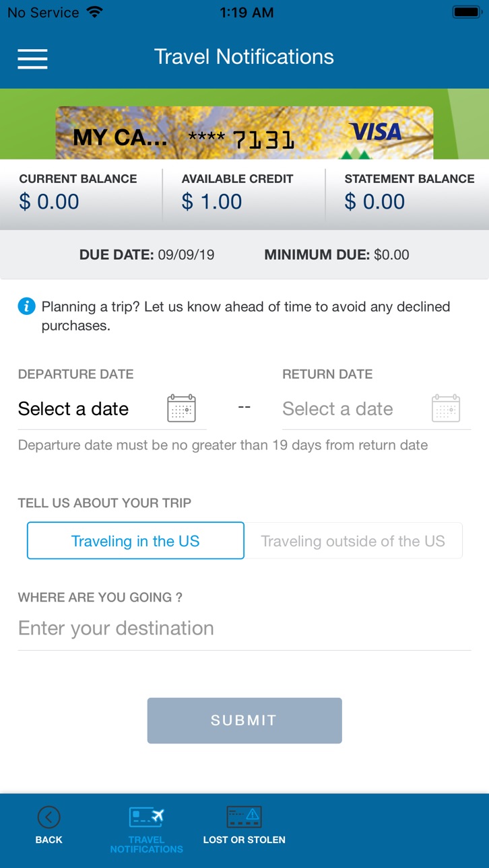Tap the Wi-Fi status icon
This screenshot has width=489, height=868.
pos(95,12)
